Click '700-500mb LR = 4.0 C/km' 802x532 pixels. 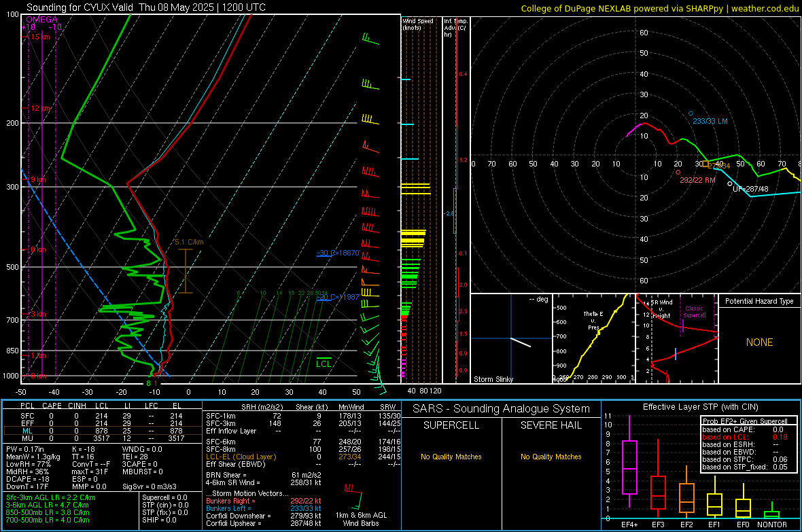coord(48,520)
